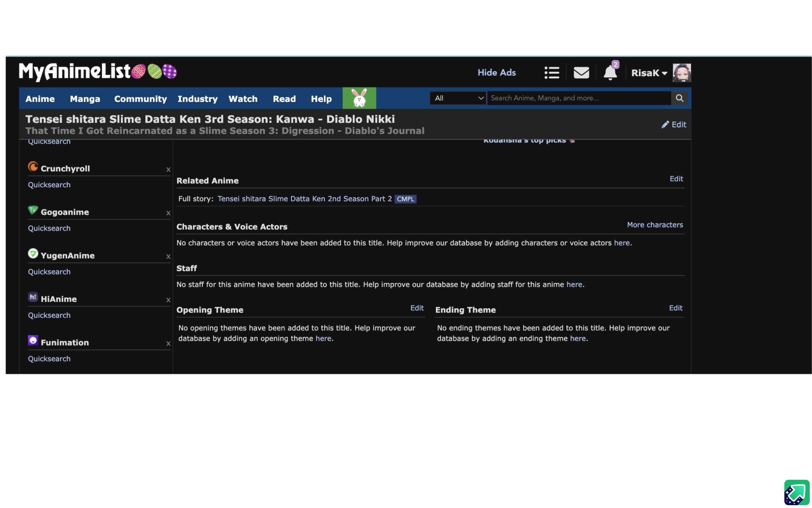This screenshot has height=508, width=812.
Task: Open the Watch menu
Action: (x=243, y=99)
